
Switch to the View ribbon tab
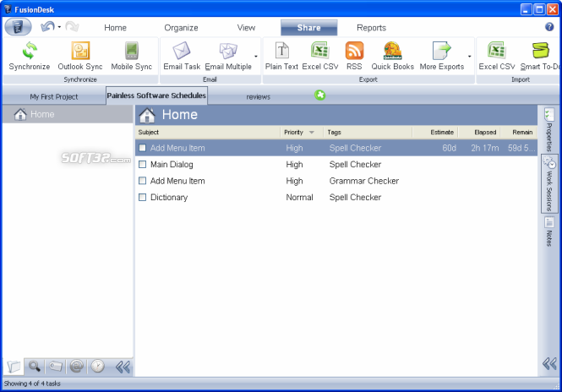246,28
